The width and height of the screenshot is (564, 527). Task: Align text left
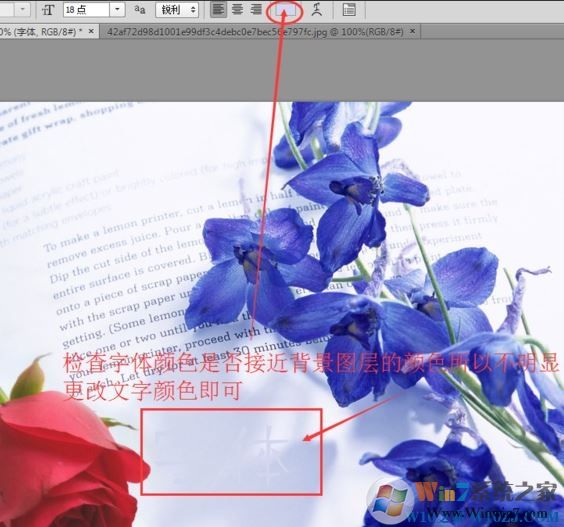pyautogui.click(x=218, y=10)
